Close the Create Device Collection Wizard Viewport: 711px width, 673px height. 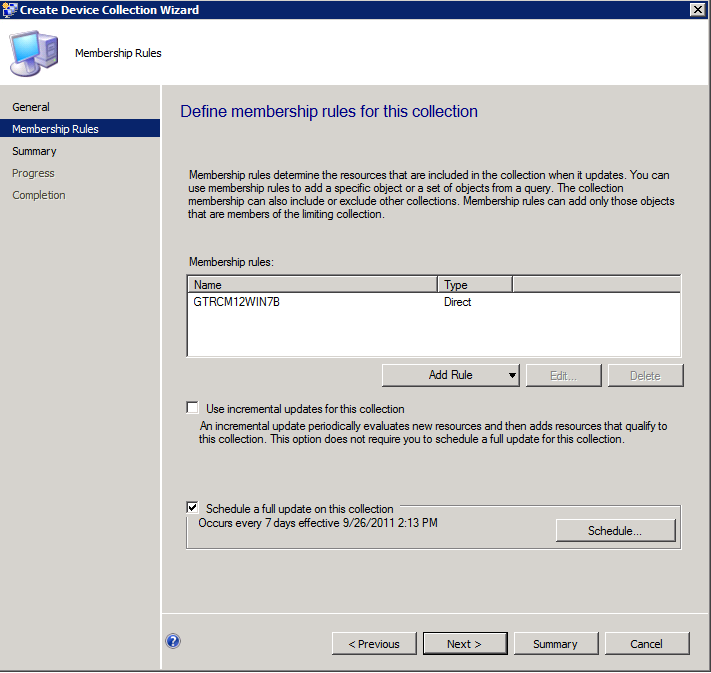tap(697, 10)
